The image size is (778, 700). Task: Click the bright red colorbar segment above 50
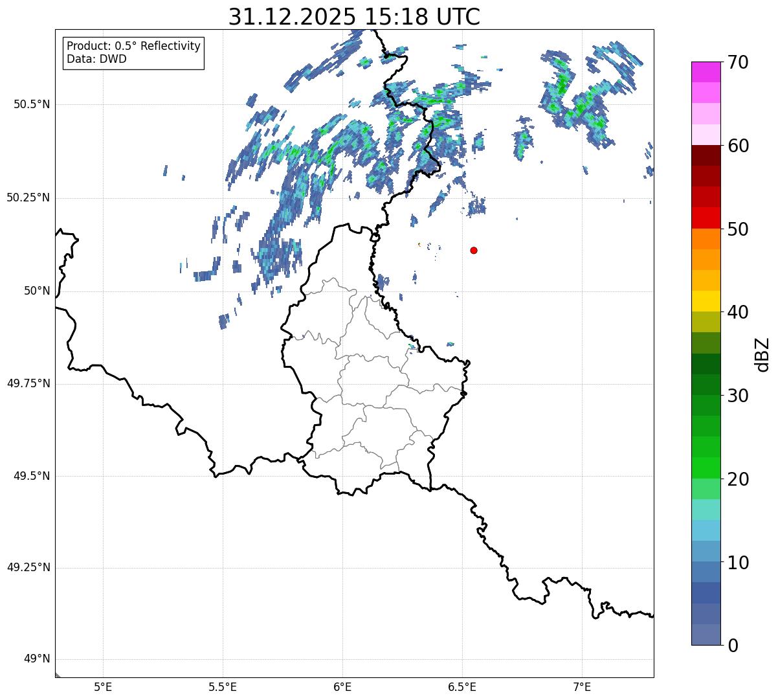[x=706, y=218]
